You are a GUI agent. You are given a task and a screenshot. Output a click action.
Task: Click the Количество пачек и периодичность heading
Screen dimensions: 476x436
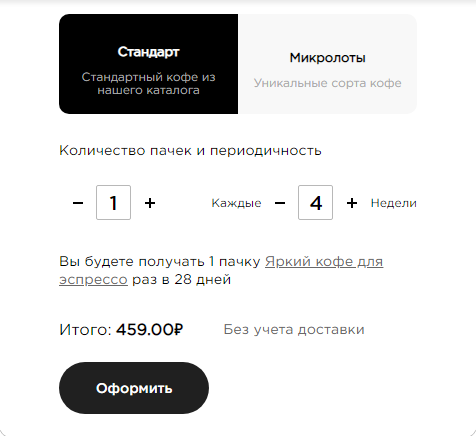190,151
